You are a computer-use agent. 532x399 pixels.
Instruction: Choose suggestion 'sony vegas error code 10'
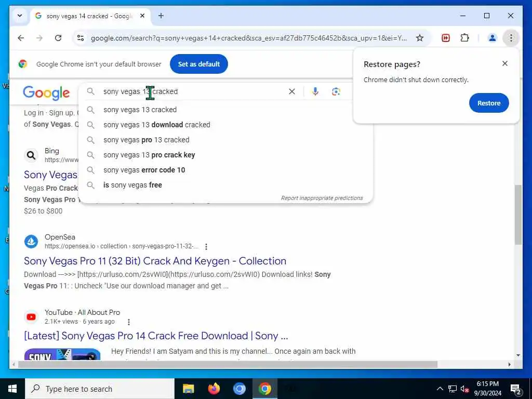click(227, 170)
